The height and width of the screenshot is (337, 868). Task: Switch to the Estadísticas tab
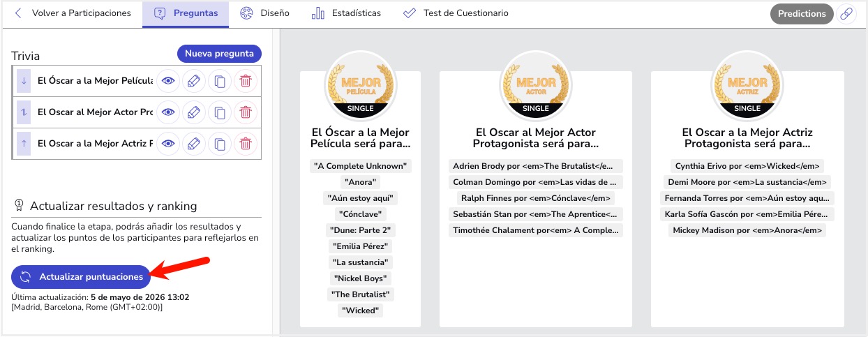point(346,13)
